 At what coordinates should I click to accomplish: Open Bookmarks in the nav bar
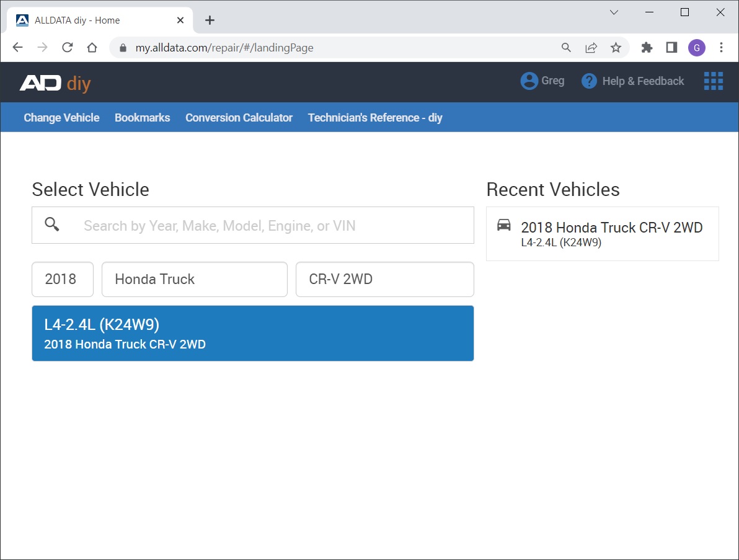tap(142, 118)
